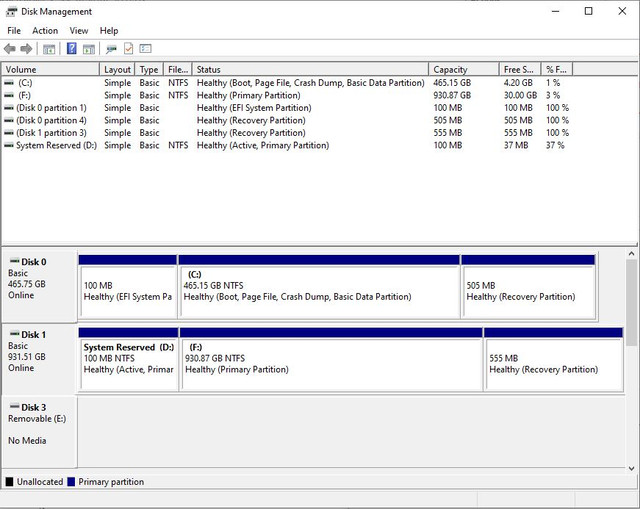Click the 930.87 GB capacity cell
Image resolution: width=640 pixels, height=509 pixels.
pyautogui.click(x=452, y=95)
